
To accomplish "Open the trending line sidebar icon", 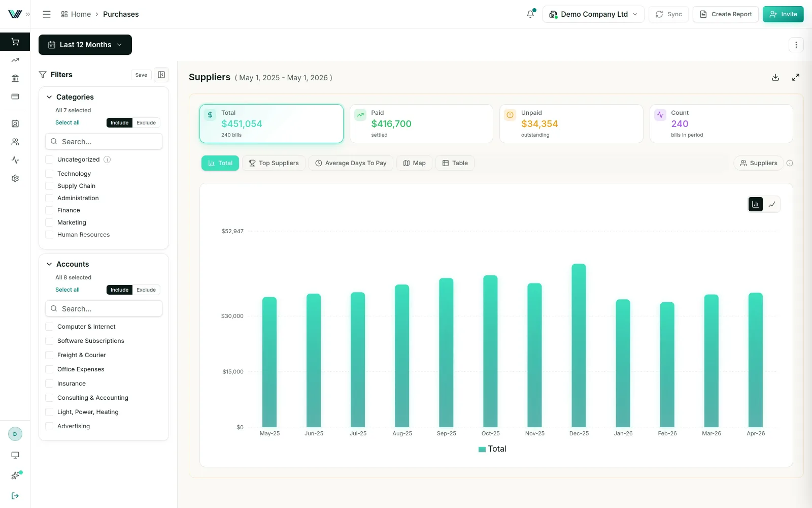I will point(15,60).
